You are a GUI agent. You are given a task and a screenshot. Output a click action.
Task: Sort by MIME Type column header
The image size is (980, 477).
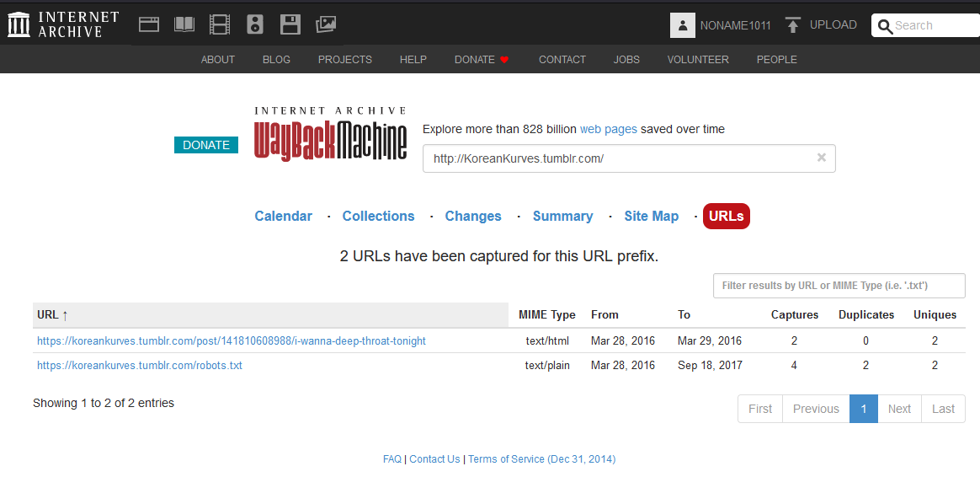click(x=547, y=315)
